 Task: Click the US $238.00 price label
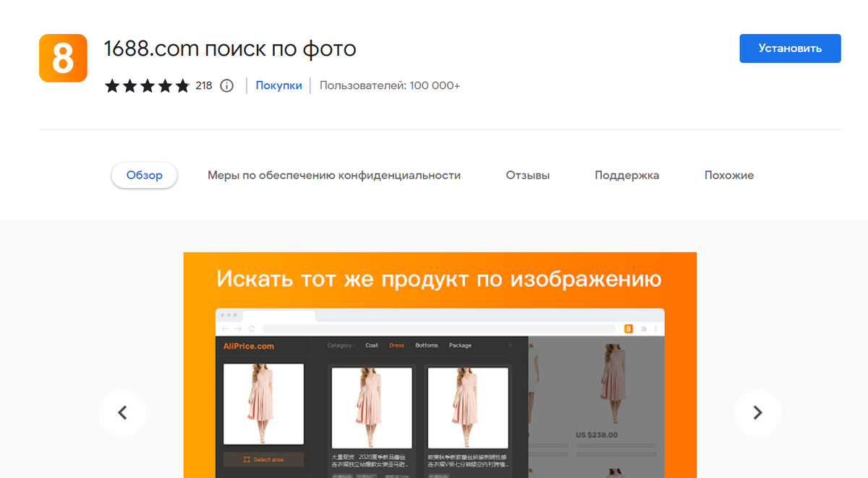pos(597,435)
